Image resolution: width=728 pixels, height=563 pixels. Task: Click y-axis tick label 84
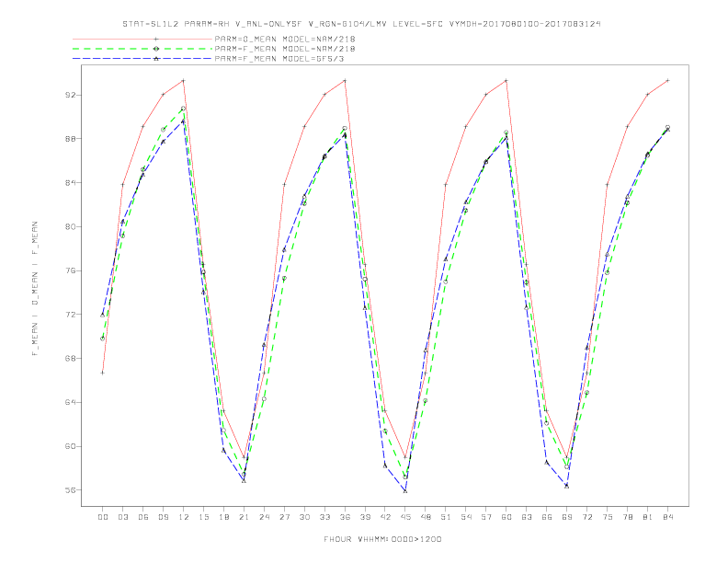70,182
